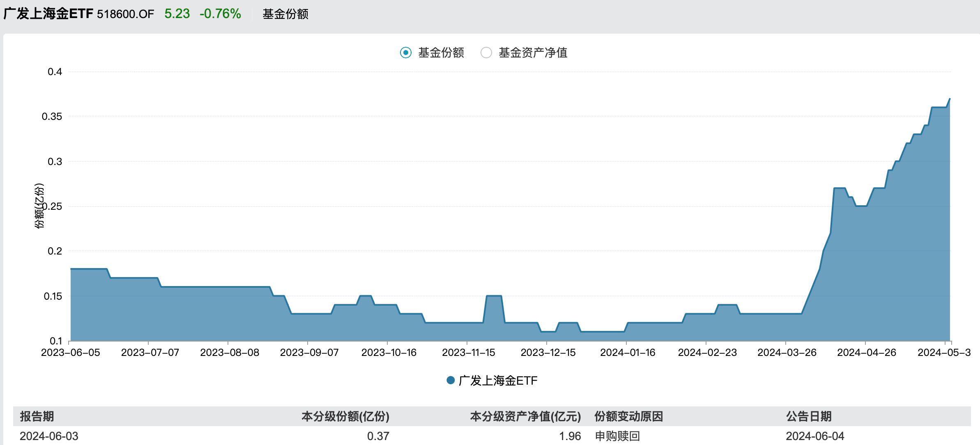Toggle the 广发上海金ETF legend series marker

(x=451, y=380)
